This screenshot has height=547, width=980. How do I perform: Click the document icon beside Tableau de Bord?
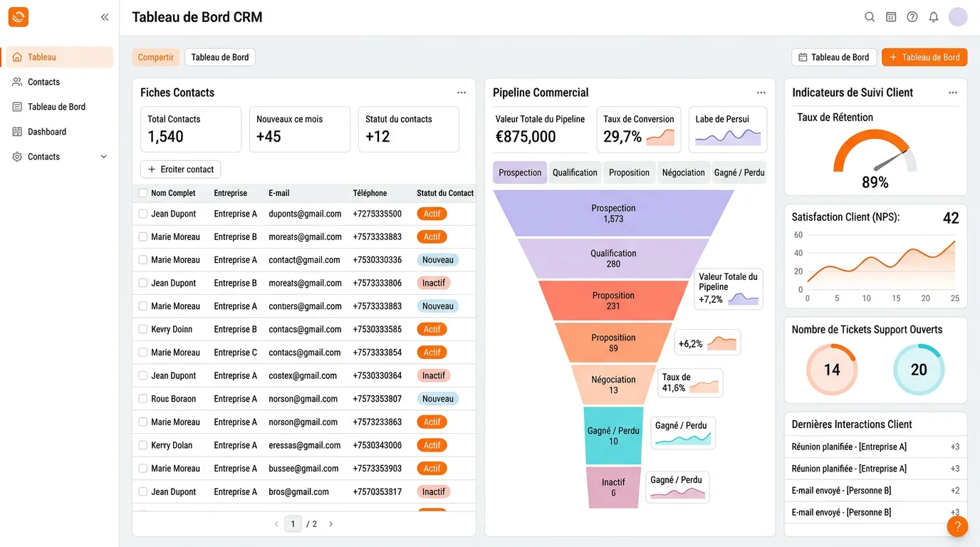pos(17,107)
